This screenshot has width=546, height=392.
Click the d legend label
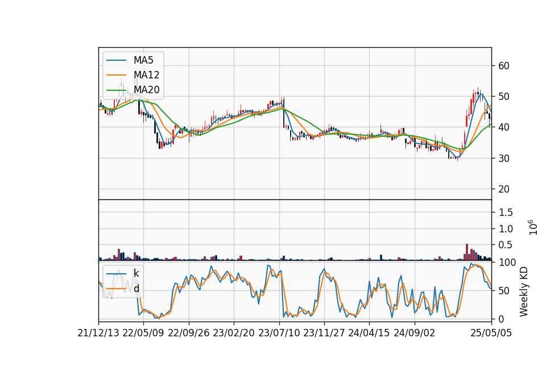click(136, 289)
